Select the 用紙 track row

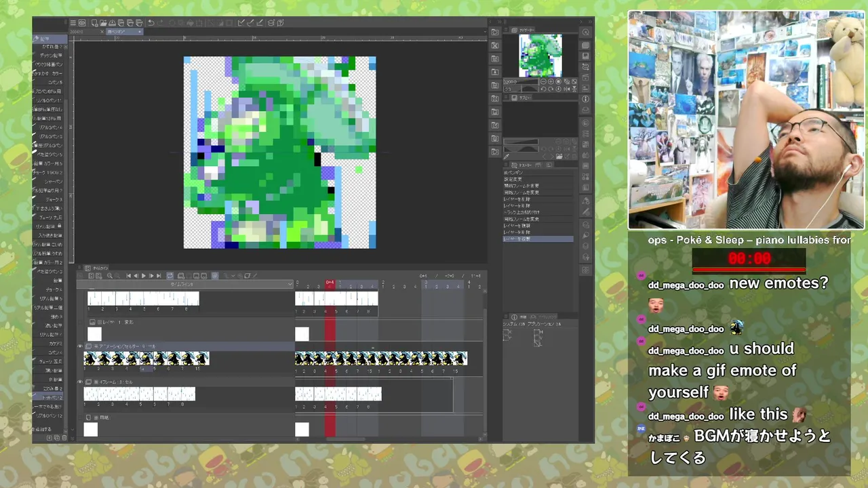click(x=188, y=418)
